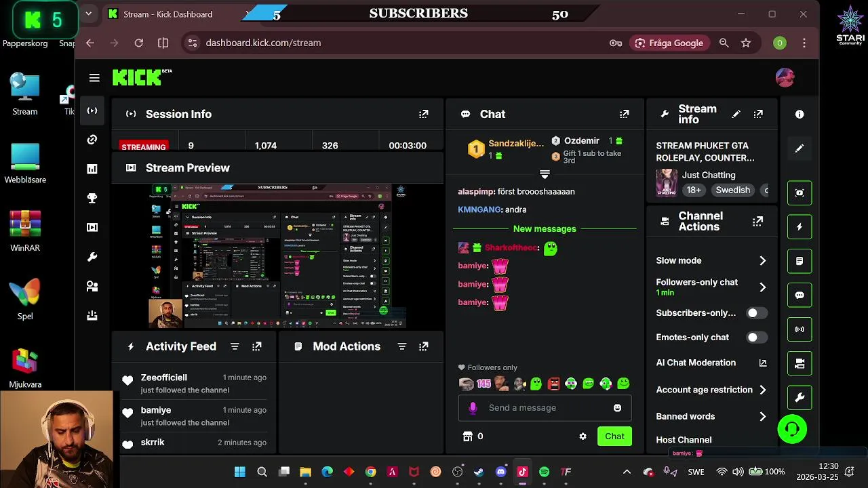Viewport: 868px width, 488px height.
Task: Open the emoji picker in message box
Action: [x=617, y=407]
